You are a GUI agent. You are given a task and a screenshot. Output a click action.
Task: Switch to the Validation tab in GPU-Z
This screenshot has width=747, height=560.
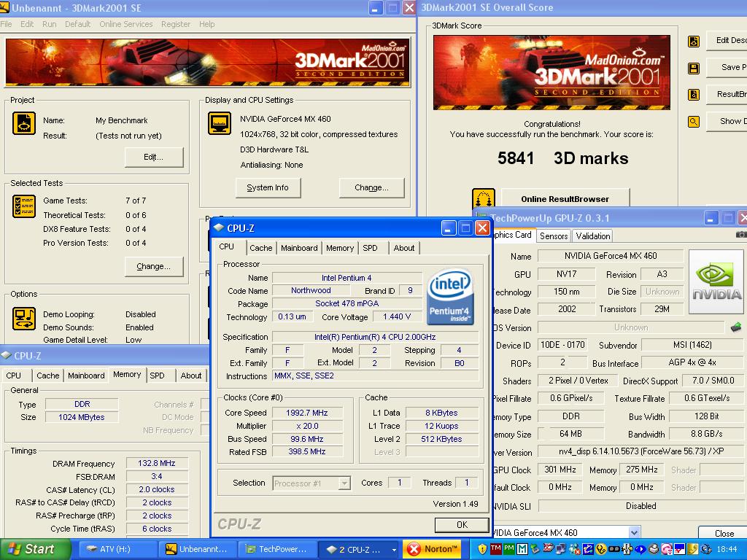[x=592, y=236]
